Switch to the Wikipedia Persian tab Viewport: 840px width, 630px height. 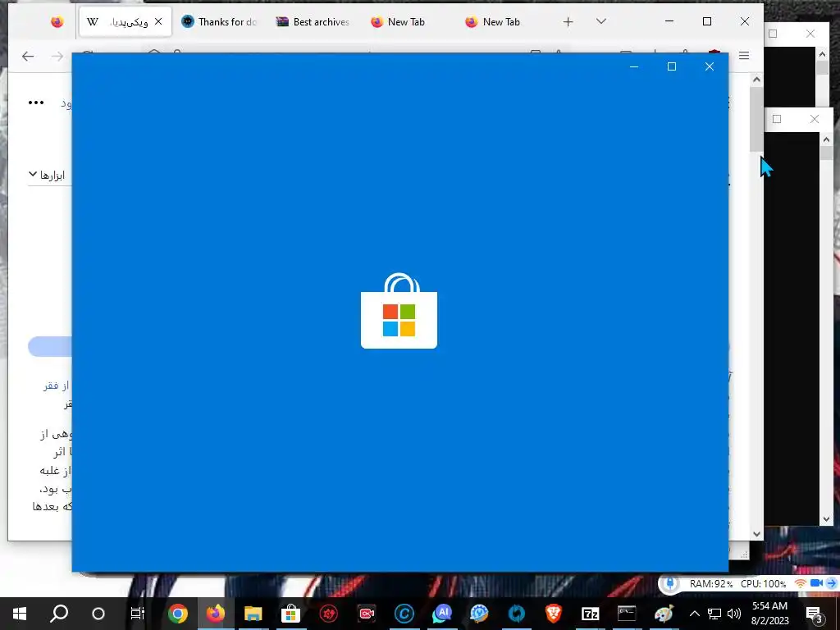(126, 21)
